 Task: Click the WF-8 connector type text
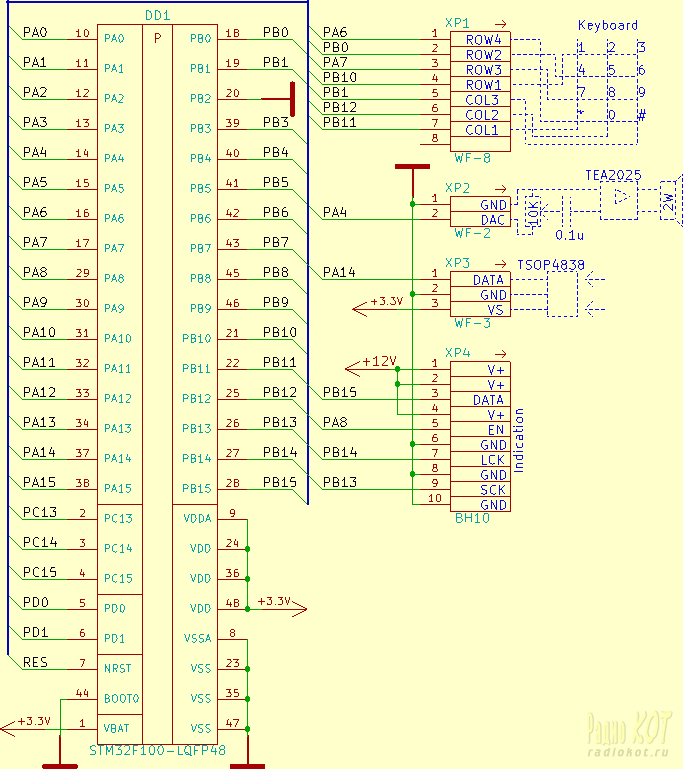[472, 158]
